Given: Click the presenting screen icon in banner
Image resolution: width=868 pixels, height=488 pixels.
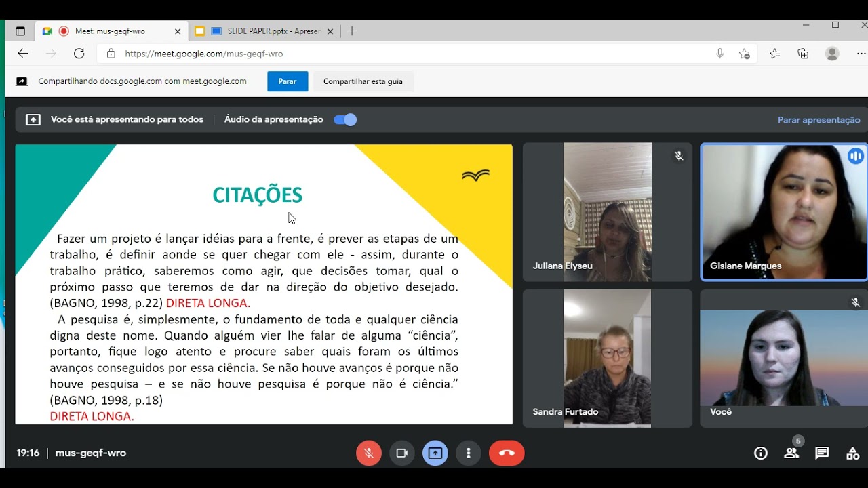Looking at the screenshot, I should pos(33,120).
